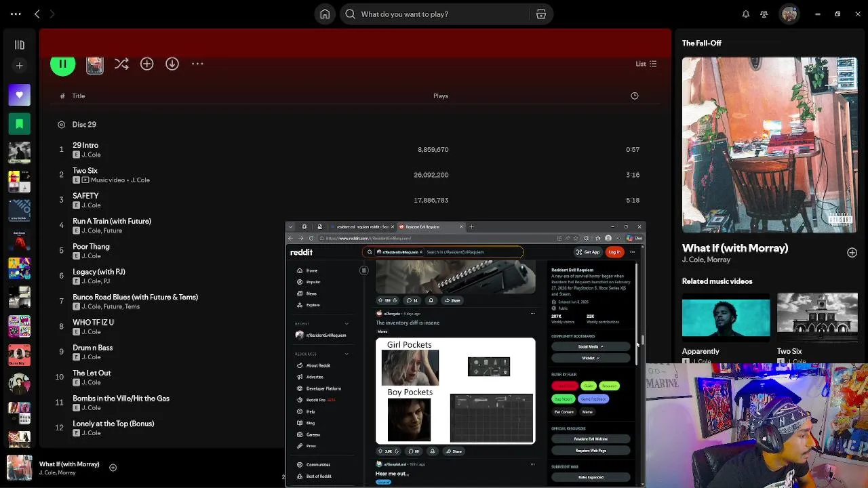Viewport: 868px width, 488px height.
Task: Select the Resident Evil Requiem browser tab
Action: click(x=431, y=227)
